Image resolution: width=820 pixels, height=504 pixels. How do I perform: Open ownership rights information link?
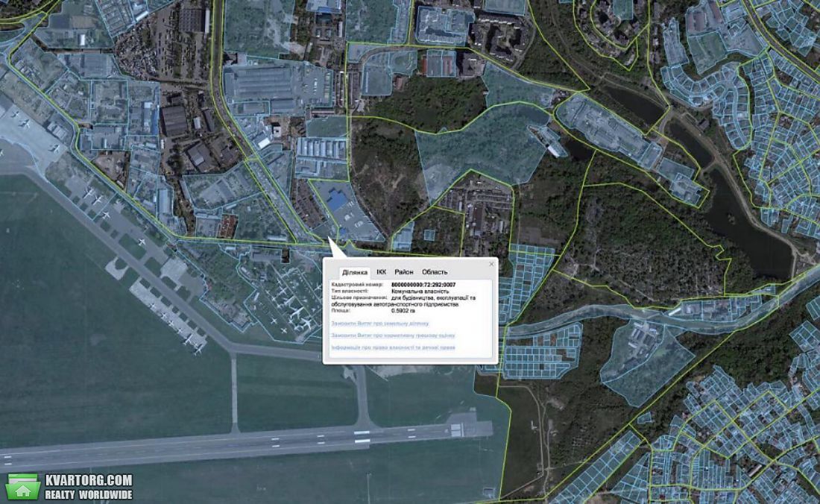click(x=393, y=347)
